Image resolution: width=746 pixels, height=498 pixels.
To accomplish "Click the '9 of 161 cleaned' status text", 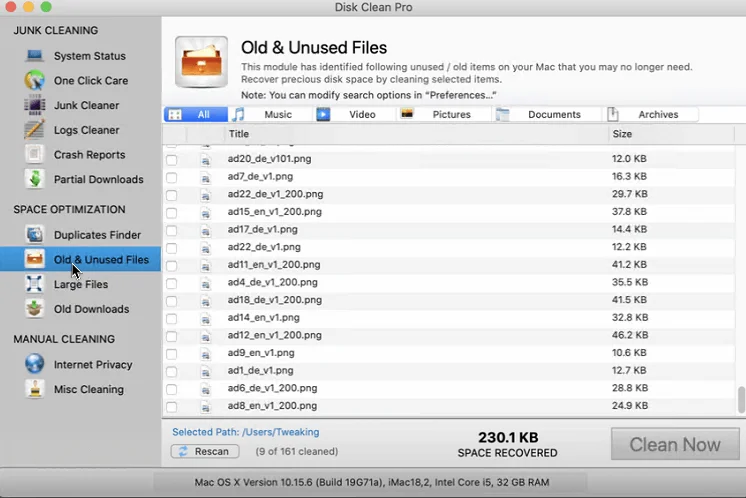I will [296, 451].
